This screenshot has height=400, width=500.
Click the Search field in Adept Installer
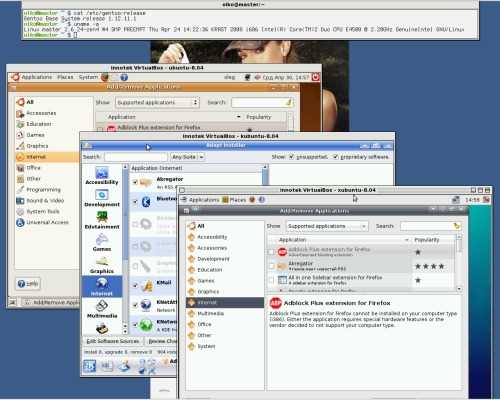pyautogui.click(x=136, y=157)
